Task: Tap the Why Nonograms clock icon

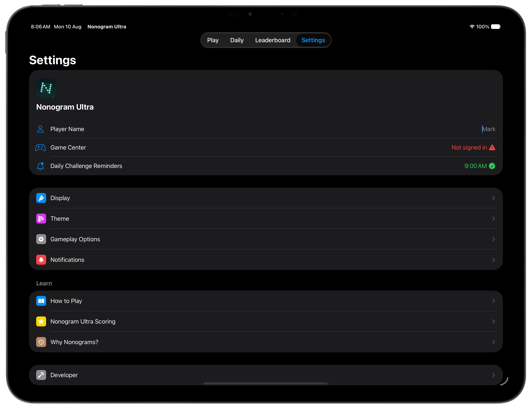Action: [41, 342]
